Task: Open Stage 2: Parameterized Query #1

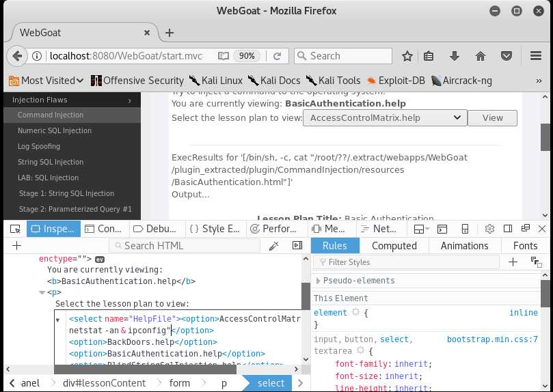Action: pyautogui.click(x=72, y=209)
